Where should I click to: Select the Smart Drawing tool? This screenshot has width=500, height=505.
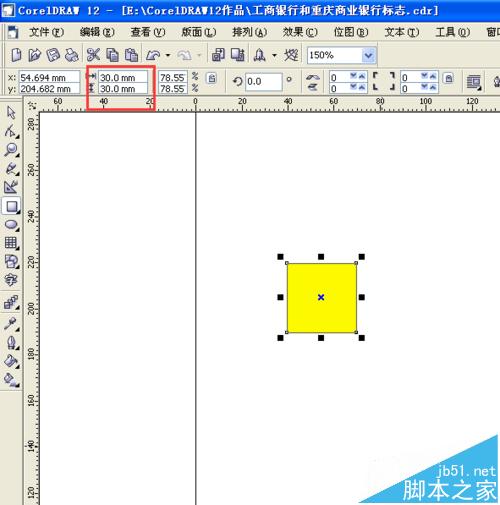coord(11,187)
